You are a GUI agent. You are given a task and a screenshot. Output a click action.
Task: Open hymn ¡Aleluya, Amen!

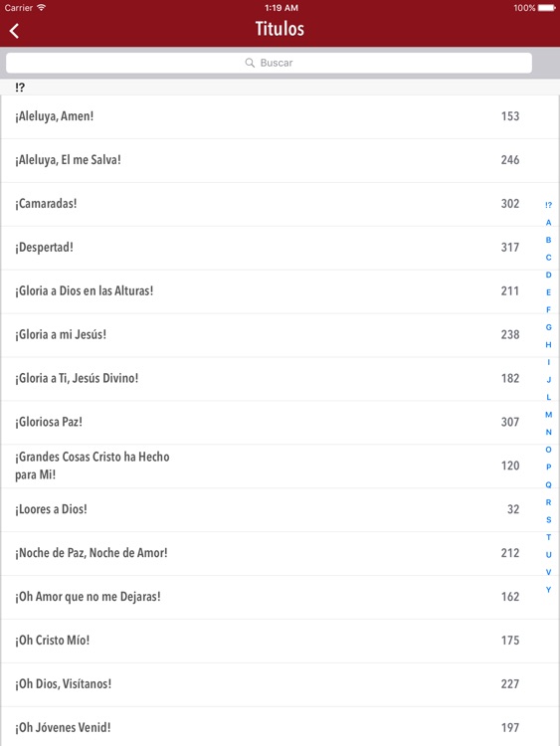[280, 116]
